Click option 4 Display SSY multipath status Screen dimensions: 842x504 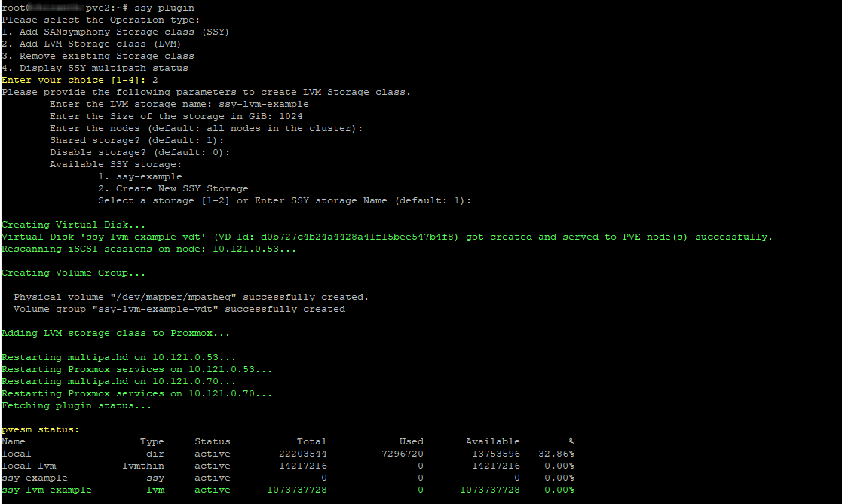[x=95, y=68]
